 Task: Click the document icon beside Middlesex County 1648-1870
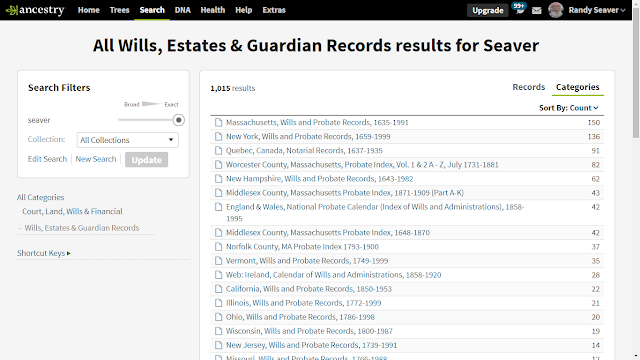click(x=219, y=233)
